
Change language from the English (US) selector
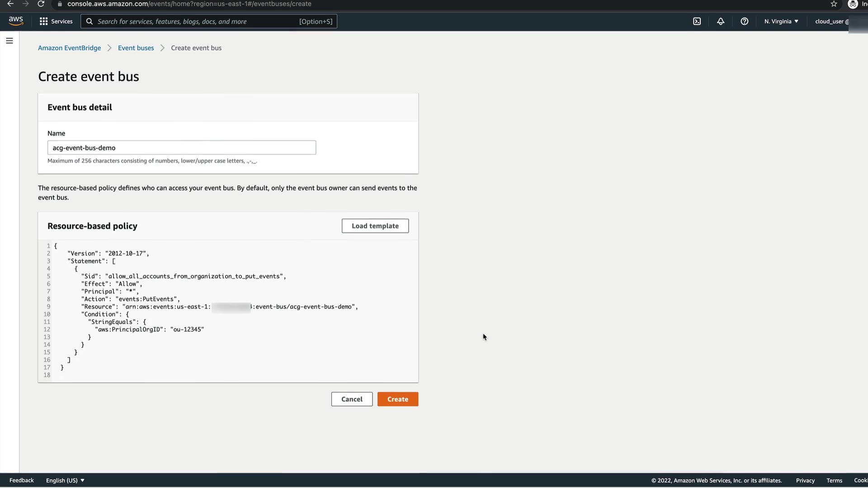(65, 480)
